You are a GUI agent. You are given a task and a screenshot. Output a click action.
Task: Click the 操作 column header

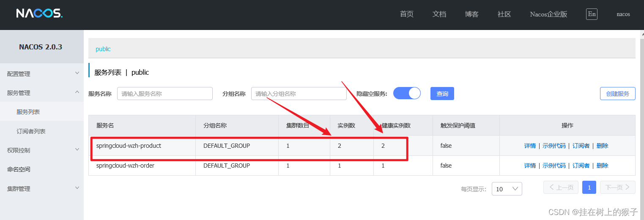pos(567,125)
